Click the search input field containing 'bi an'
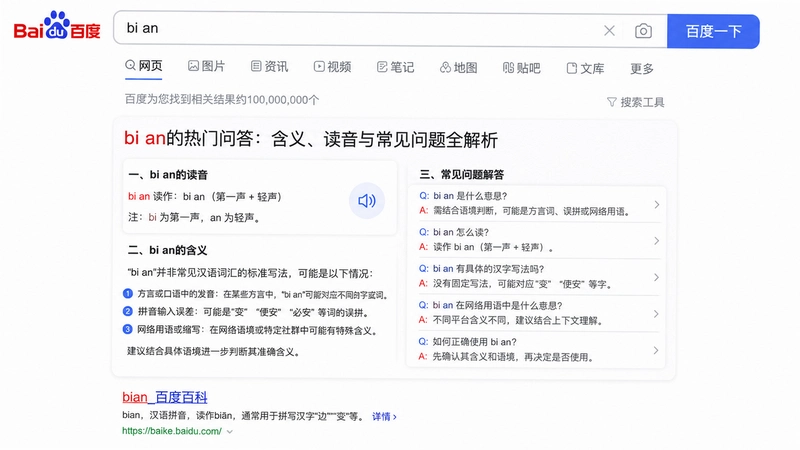Image resolution: width=800 pixels, height=450 pixels. click(357, 29)
